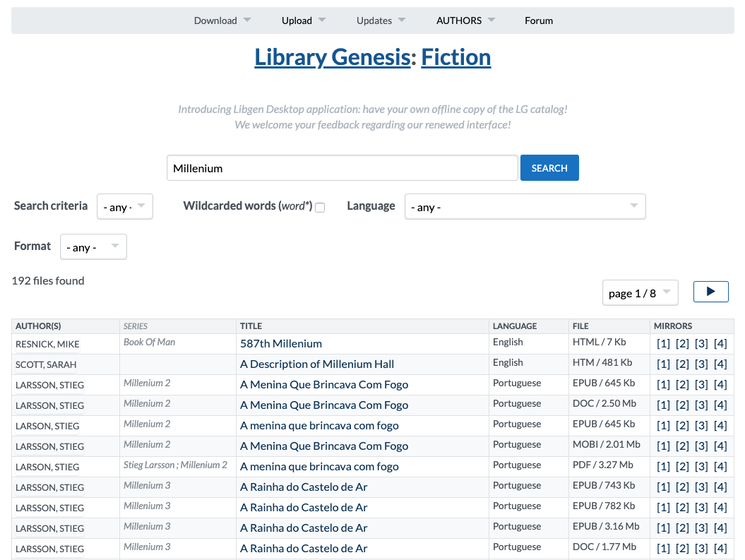The width and height of the screenshot is (745, 560).
Task: Expand the Updates menu
Action: [x=375, y=20]
